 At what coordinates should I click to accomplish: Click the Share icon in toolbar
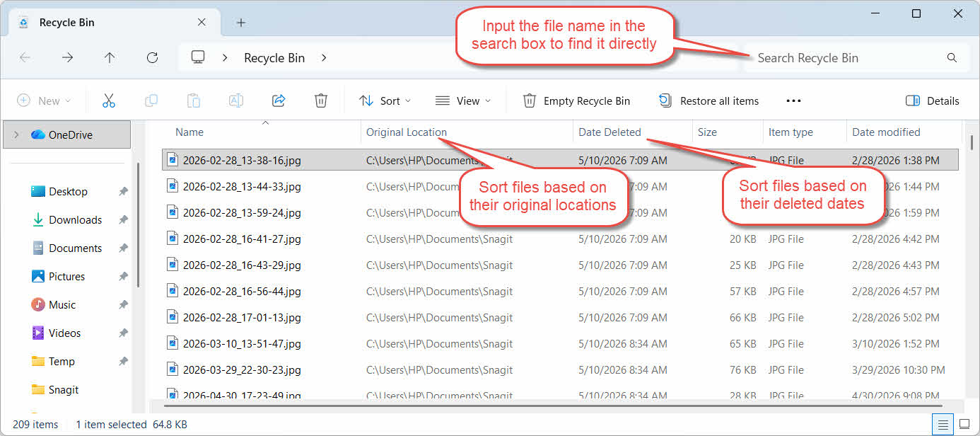(x=279, y=101)
